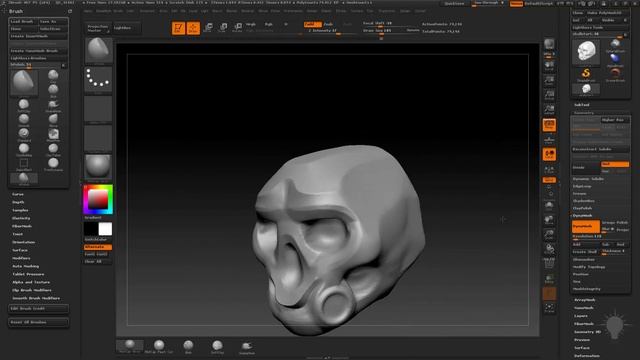
Task: Select the black main color swatch
Action: coord(91,229)
